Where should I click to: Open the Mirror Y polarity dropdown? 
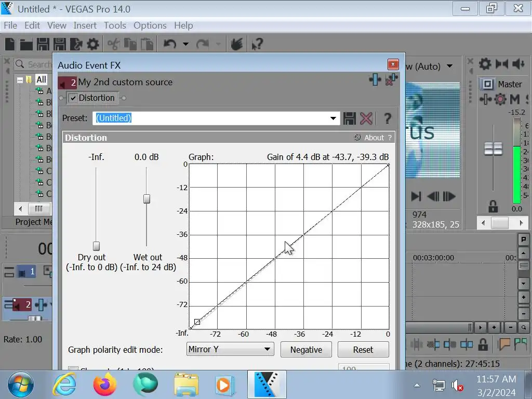click(230, 349)
